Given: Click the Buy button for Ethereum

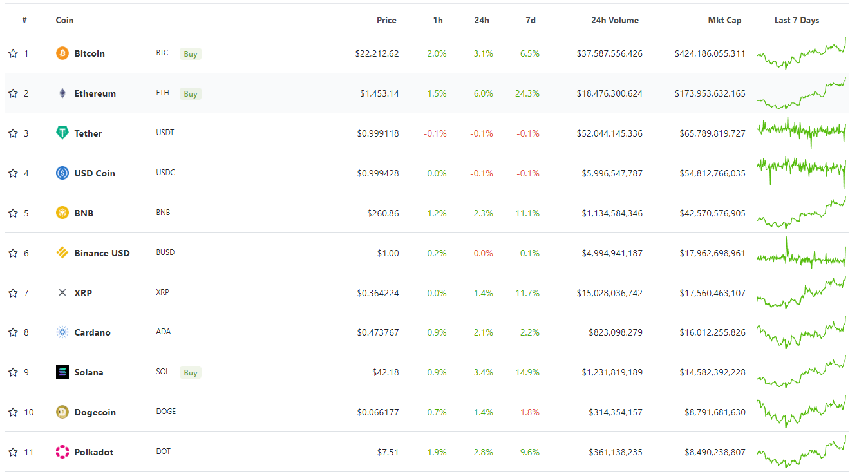Looking at the screenshot, I should coord(191,94).
